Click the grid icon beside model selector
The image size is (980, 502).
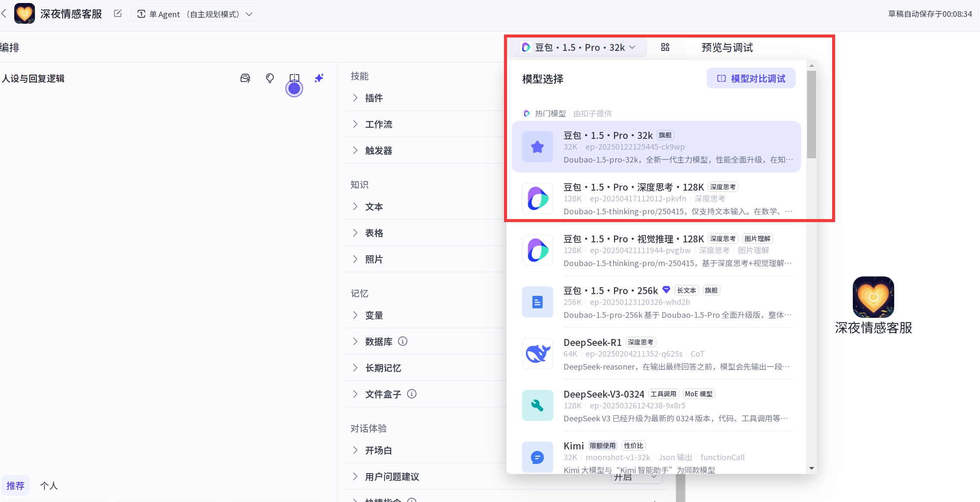click(x=665, y=47)
